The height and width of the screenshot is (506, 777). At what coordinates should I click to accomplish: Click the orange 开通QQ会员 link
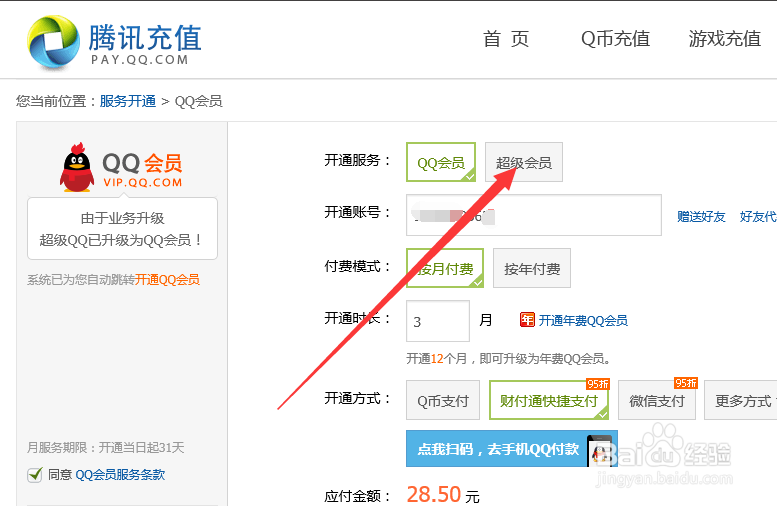(x=167, y=280)
